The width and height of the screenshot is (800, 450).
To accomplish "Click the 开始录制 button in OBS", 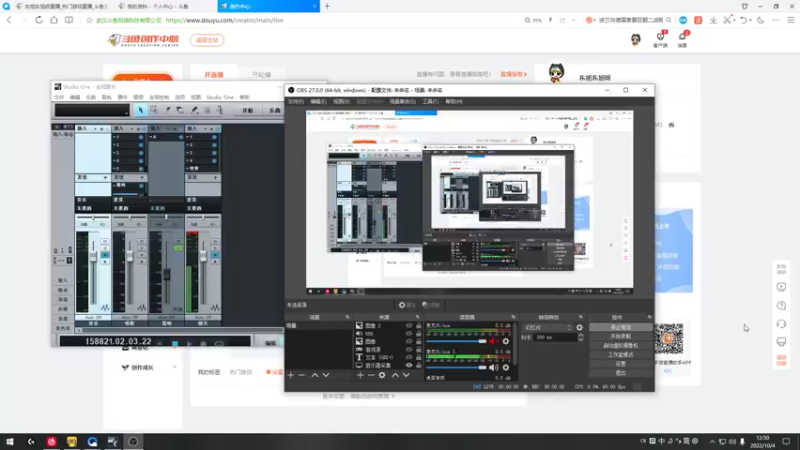I will pos(620,336).
